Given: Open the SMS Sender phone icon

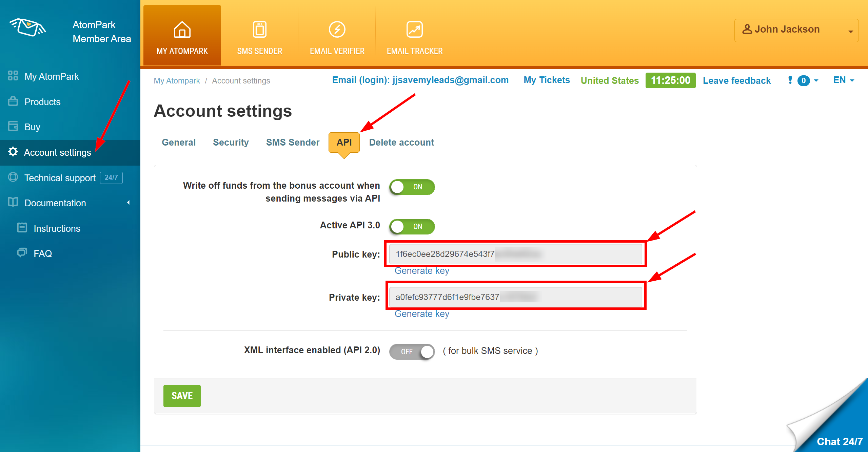Looking at the screenshot, I should [x=260, y=30].
